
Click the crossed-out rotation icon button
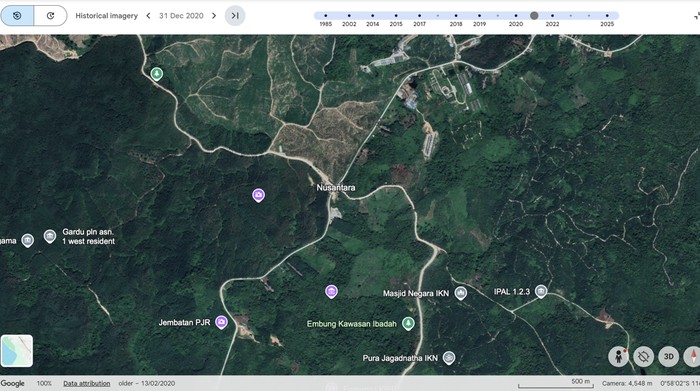click(x=643, y=356)
